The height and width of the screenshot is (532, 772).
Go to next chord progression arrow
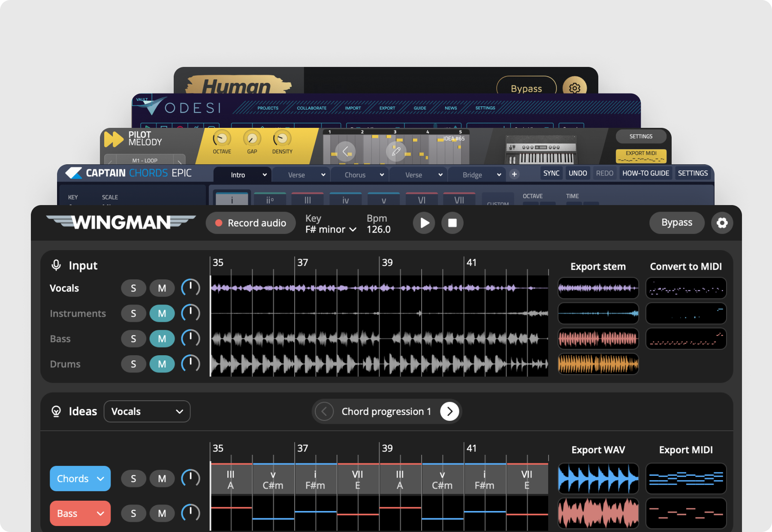(x=449, y=411)
